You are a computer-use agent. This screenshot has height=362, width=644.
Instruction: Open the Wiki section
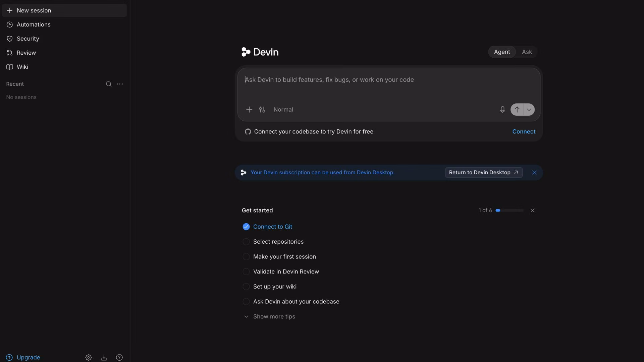click(x=64, y=67)
